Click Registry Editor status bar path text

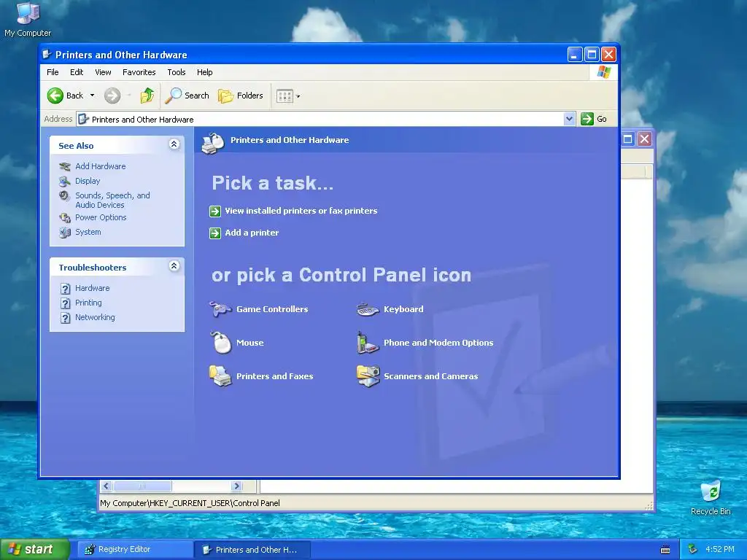pyautogui.click(x=190, y=503)
